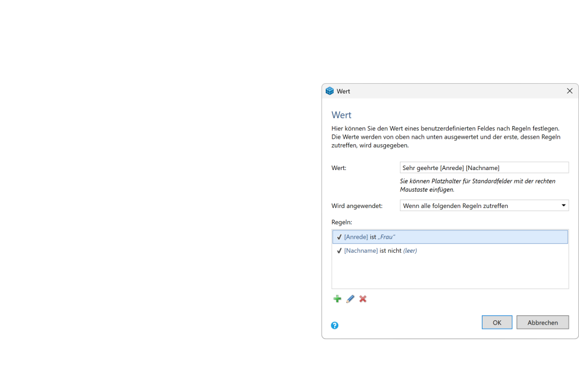Image resolution: width=579 pixels, height=392 pixels.
Task: Click the blue cube app icon in the title bar
Action: point(329,91)
